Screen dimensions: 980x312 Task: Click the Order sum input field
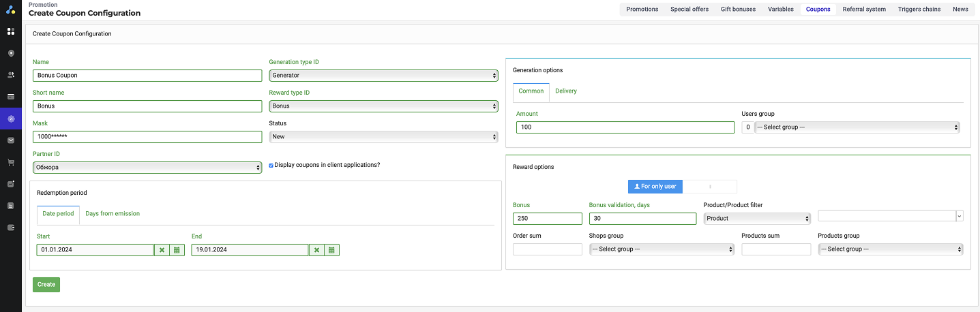click(547, 249)
